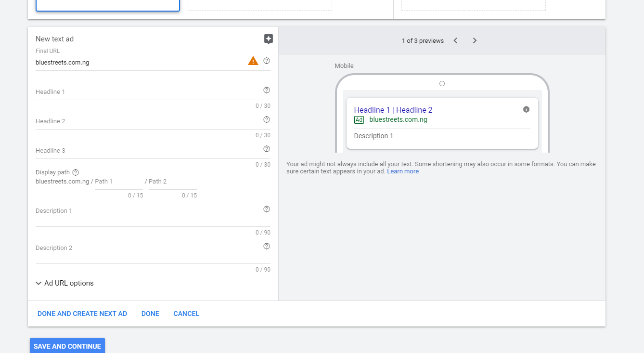This screenshot has height=353, width=644.
Task: Go to previous ad preview arrow
Action: click(455, 40)
